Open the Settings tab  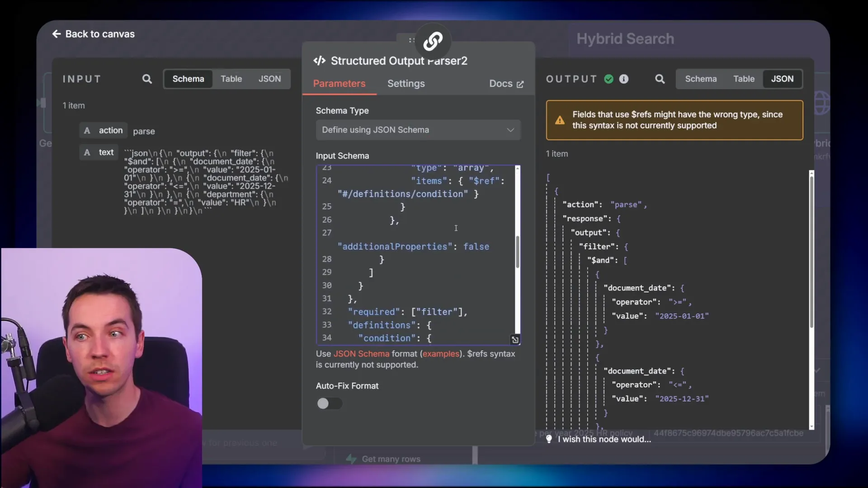406,84
